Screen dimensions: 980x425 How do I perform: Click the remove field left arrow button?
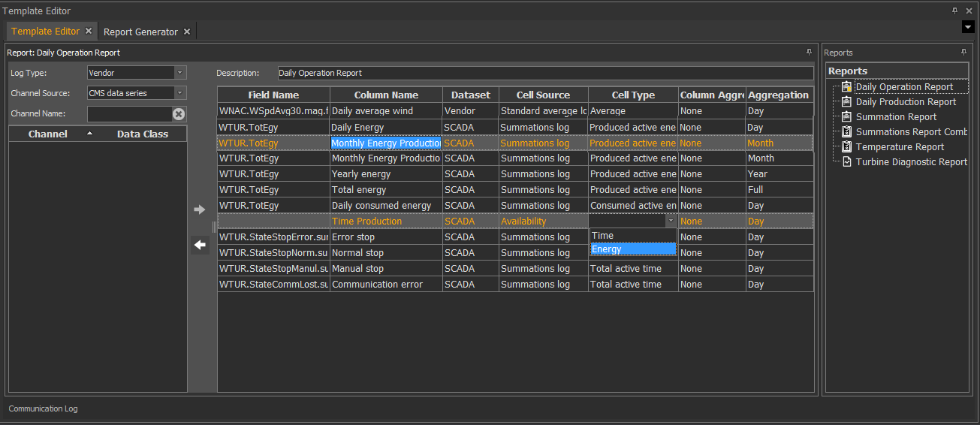[199, 245]
